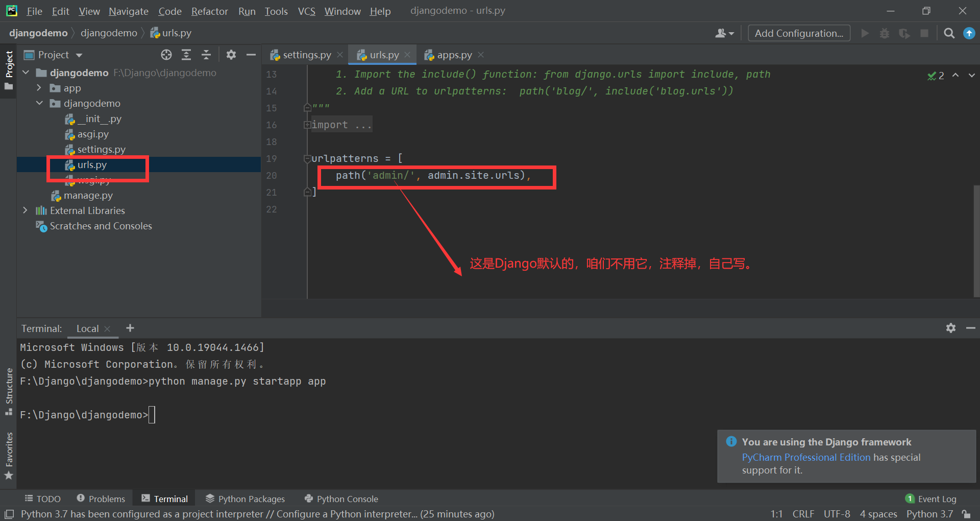Viewport: 980px width, 521px height.
Task: Click Run with Coverage icon
Action: click(x=904, y=33)
